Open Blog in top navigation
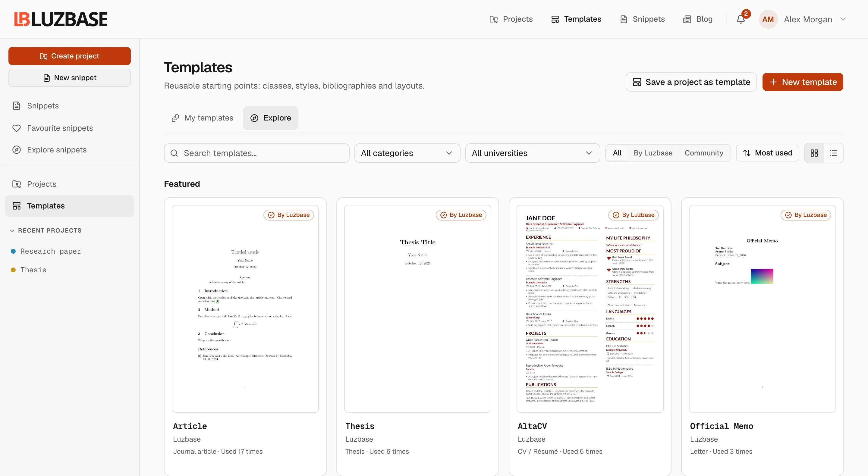This screenshot has width=868, height=476. [697, 19]
